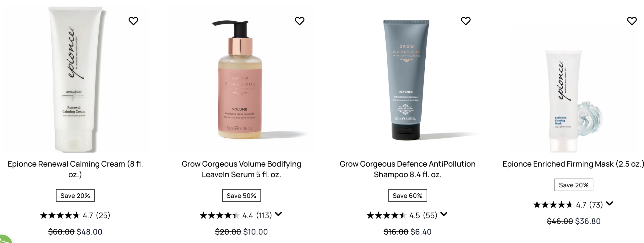The height and width of the screenshot is (243, 644).
Task: Click the pink Volume serum pump bottle image
Action: click(240, 79)
